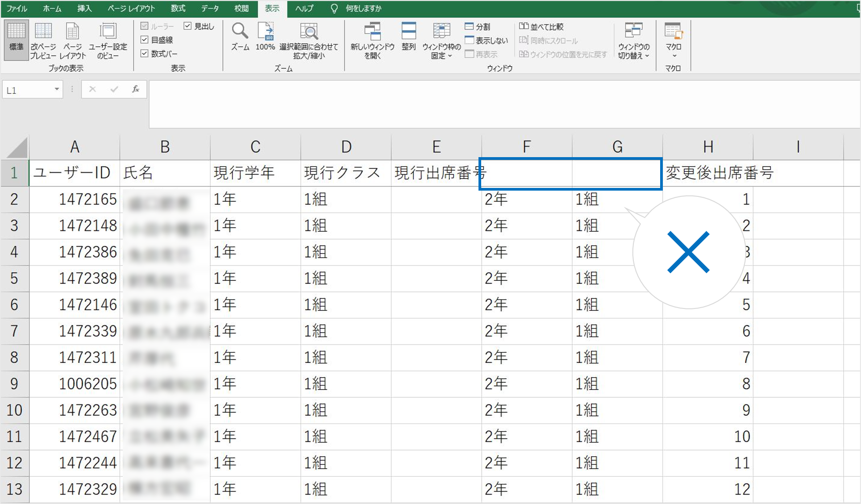Click the 整列 arrange windows icon

pos(408,32)
